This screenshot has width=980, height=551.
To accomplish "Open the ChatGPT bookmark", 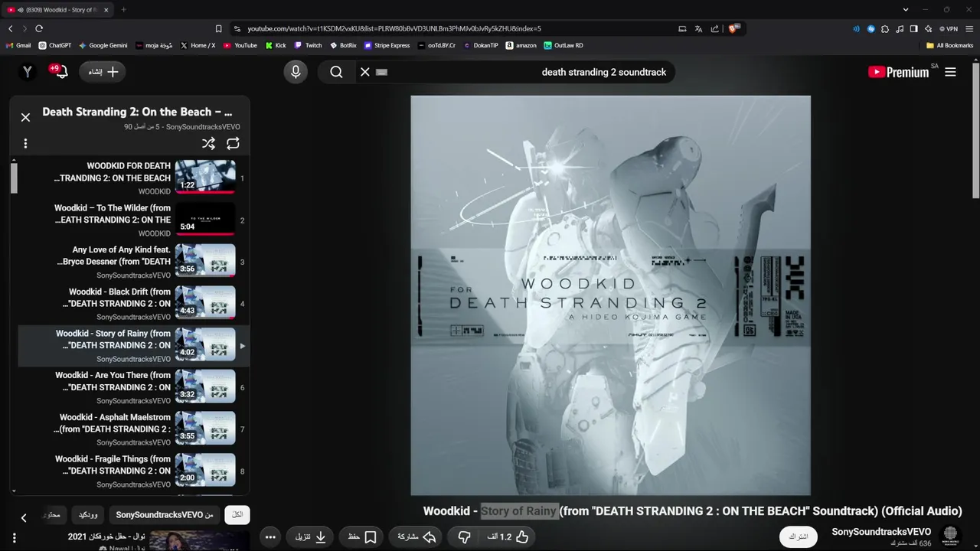I will [x=55, y=45].
